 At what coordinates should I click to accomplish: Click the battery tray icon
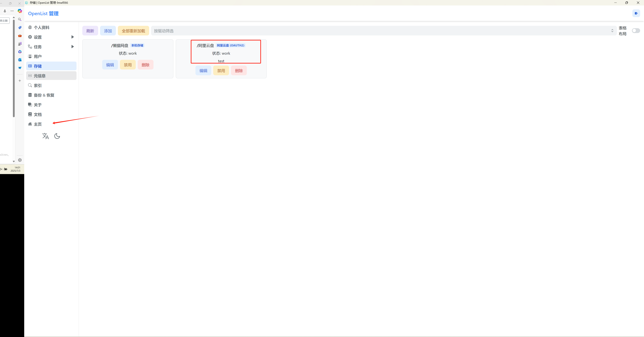click(x=5, y=169)
